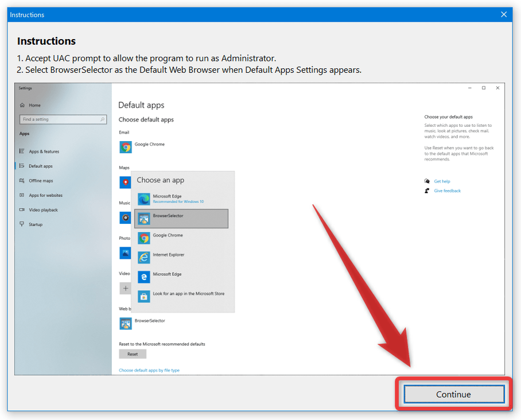Click the Find a setting search field
Image resolution: width=521 pixels, height=420 pixels.
pyautogui.click(x=63, y=119)
